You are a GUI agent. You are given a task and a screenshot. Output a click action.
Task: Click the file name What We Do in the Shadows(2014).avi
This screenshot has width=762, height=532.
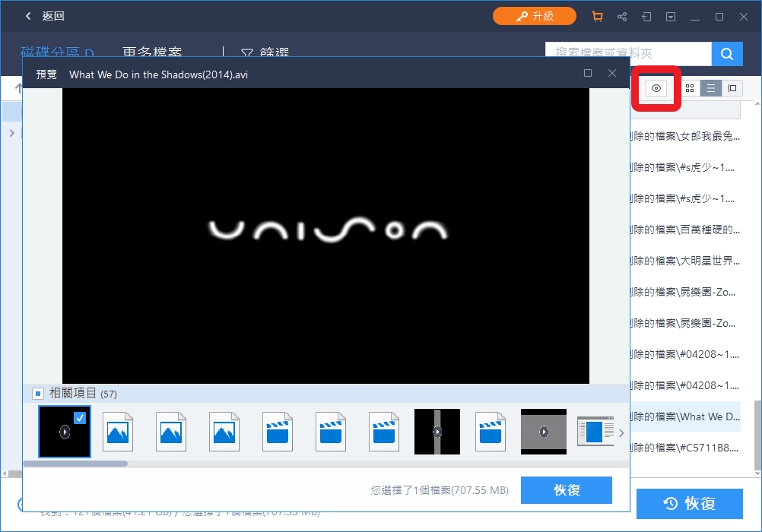click(x=158, y=74)
